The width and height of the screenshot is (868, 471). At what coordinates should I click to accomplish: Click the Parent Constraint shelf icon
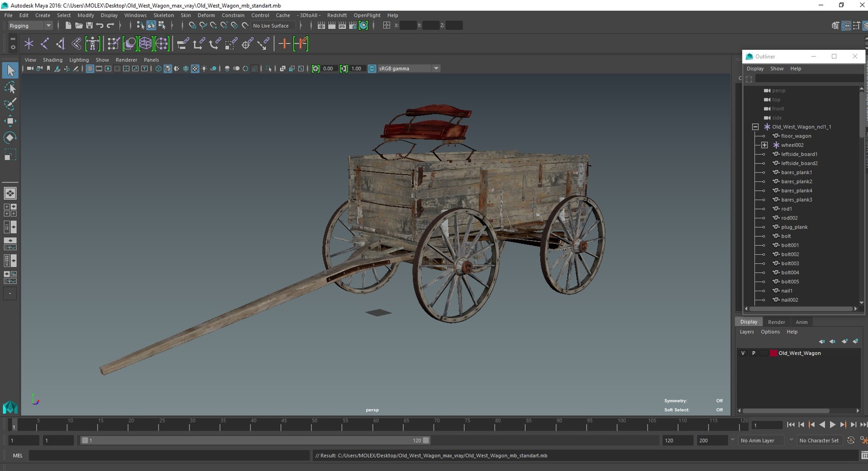pyautogui.click(x=183, y=44)
